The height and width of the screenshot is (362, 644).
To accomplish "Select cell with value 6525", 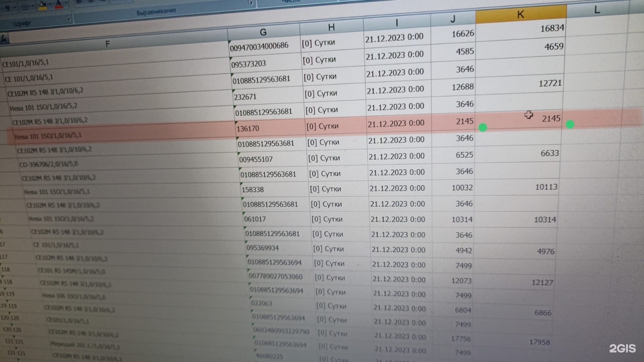I will point(453,154).
